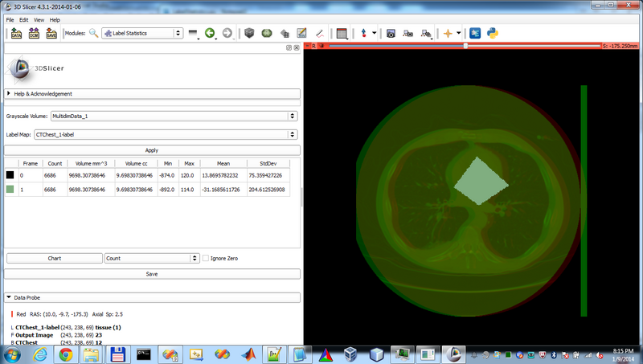643x364 pixels.
Task: Toggle the orange crosshair icon
Action: 448,33
